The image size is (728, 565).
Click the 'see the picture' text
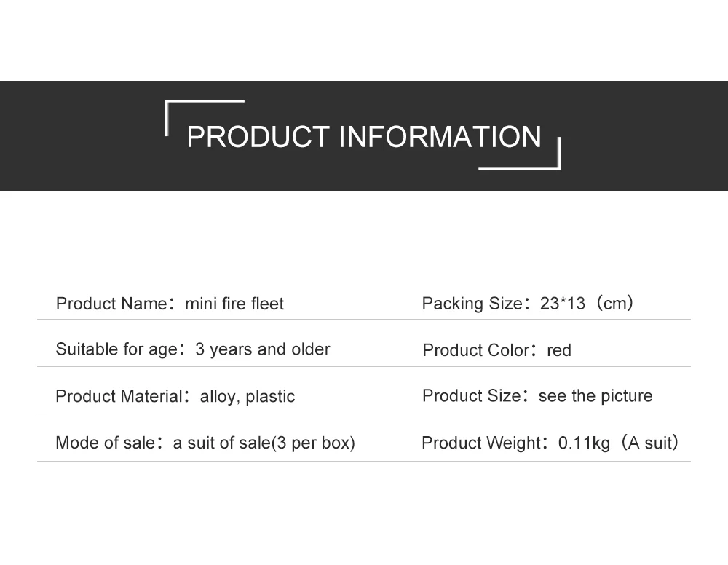click(596, 396)
